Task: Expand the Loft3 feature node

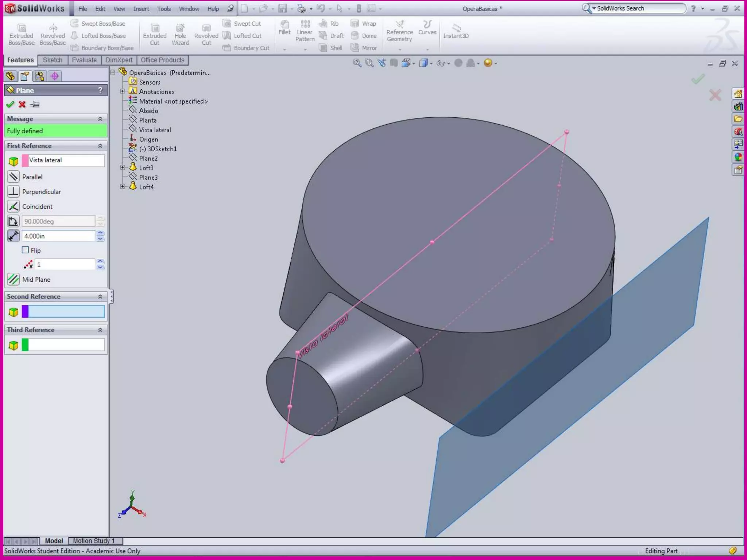Action: click(123, 167)
